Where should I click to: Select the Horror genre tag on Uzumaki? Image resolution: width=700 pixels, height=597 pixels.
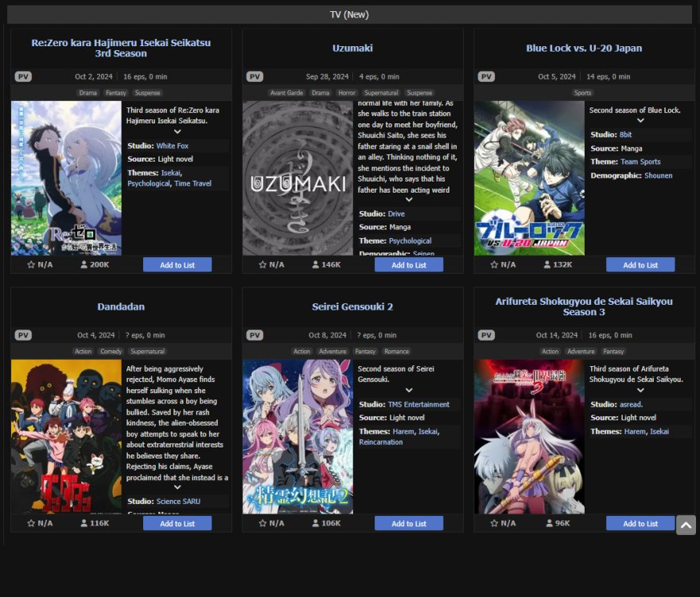pyautogui.click(x=347, y=93)
